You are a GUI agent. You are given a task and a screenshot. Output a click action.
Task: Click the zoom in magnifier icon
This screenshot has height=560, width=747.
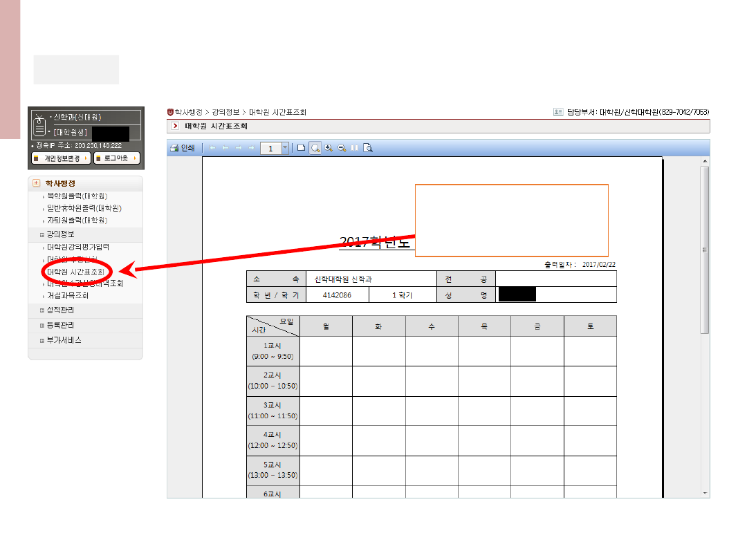tap(329, 148)
